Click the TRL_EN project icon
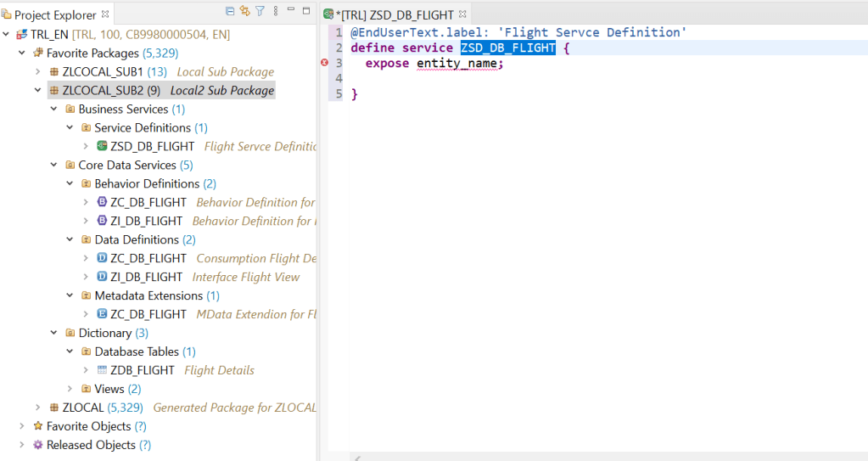This screenshot has width=868, height=461. [21, 34]
